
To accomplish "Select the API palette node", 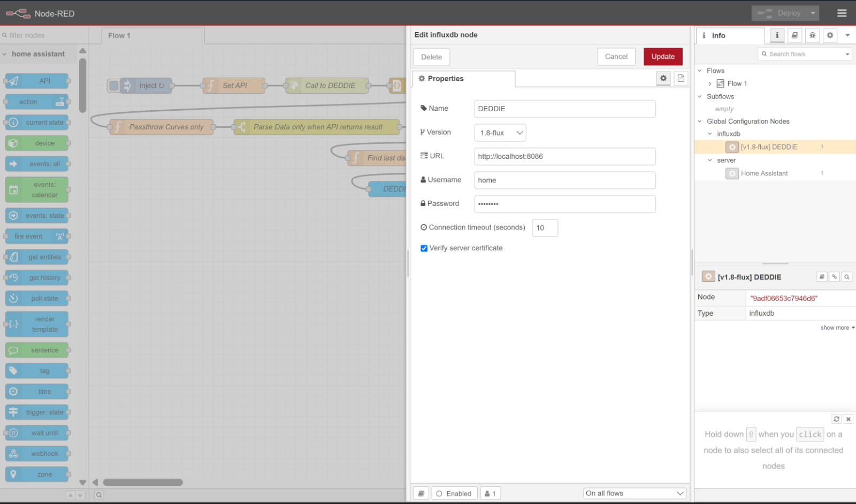I will pos(37,81).
